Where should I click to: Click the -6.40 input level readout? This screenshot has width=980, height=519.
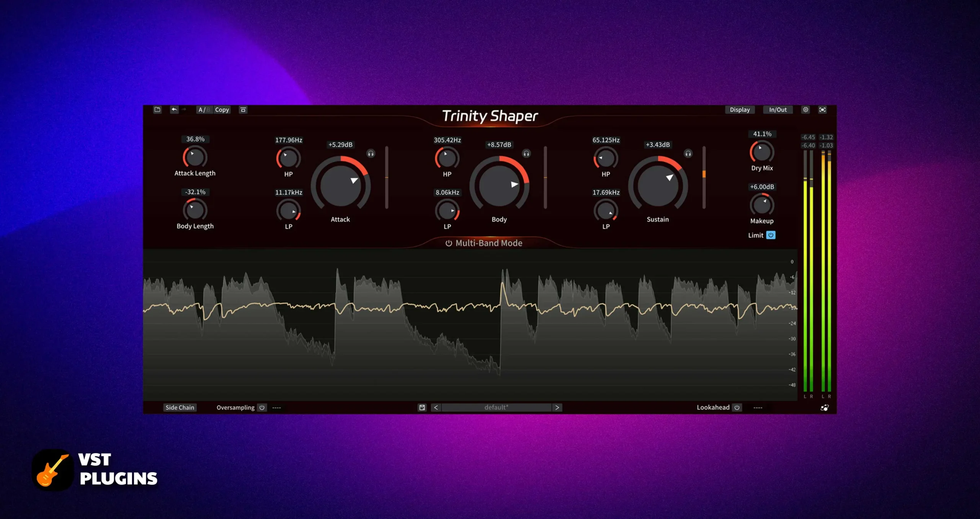click(x=808, y=145)
